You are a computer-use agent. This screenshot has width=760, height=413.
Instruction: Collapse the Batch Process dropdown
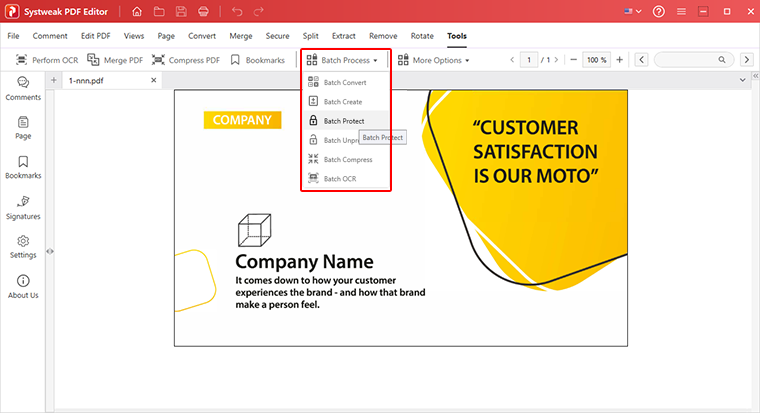(x=342, y=60)
